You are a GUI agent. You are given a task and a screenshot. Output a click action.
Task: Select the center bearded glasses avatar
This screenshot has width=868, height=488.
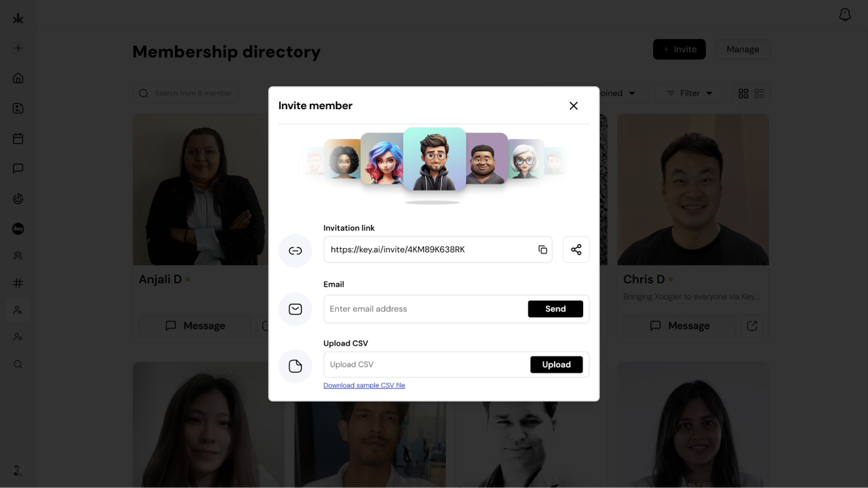coord(435,159)
